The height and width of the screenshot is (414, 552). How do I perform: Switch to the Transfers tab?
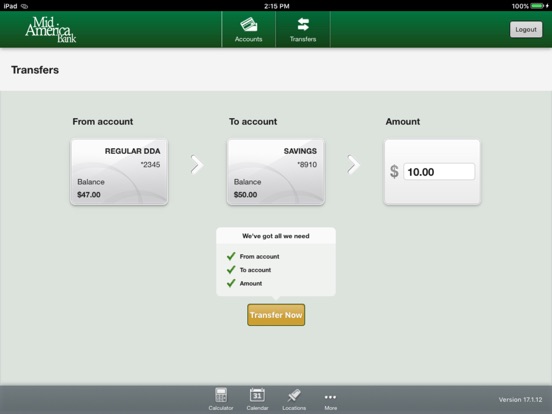[303, 30]
